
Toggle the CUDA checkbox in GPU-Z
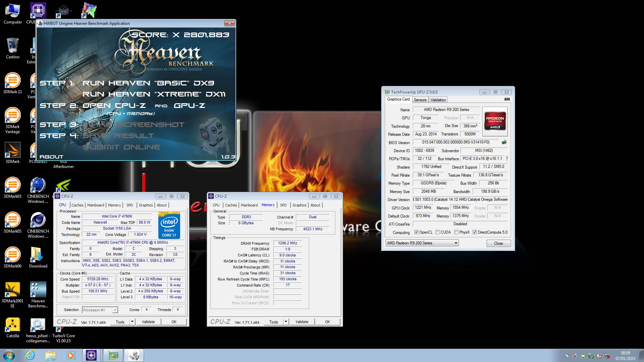(437, 232)
